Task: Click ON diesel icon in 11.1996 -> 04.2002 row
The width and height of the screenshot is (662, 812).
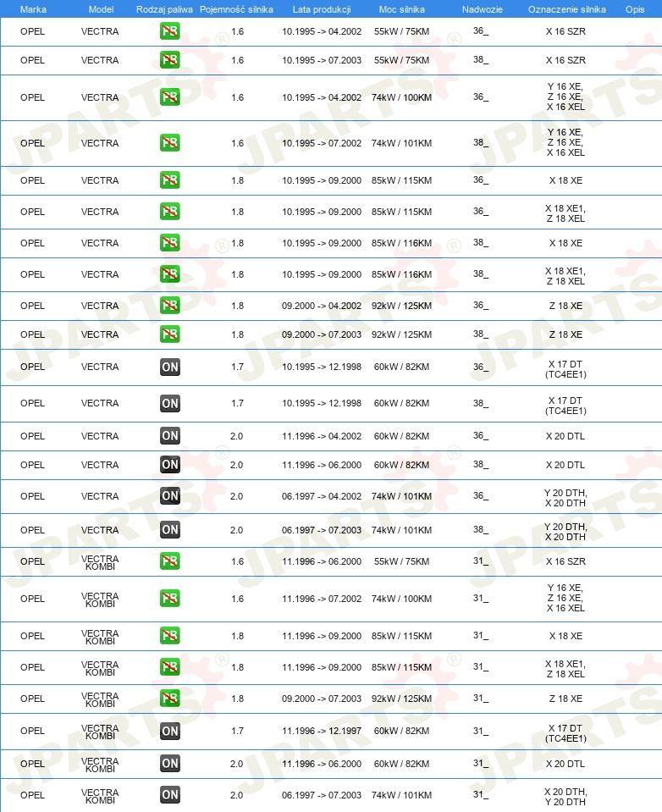Action: point(170,436)
